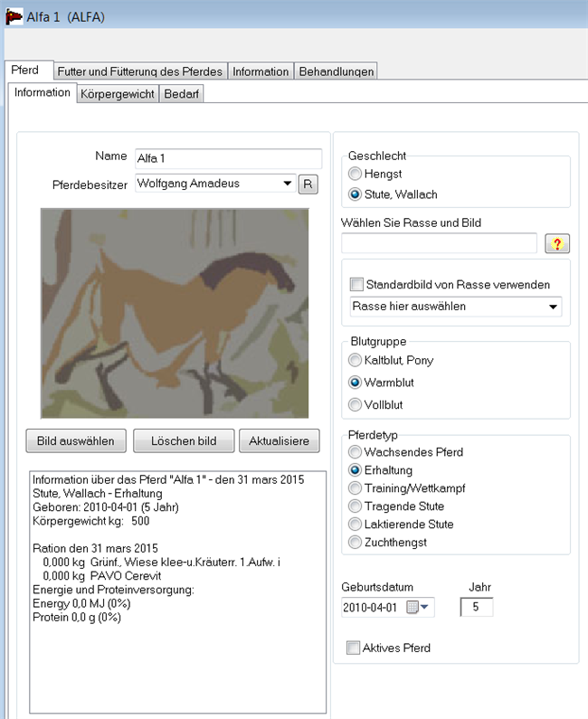Click the Jahr age field showing 5
This screenshot has height=719, width=588.
477,607
